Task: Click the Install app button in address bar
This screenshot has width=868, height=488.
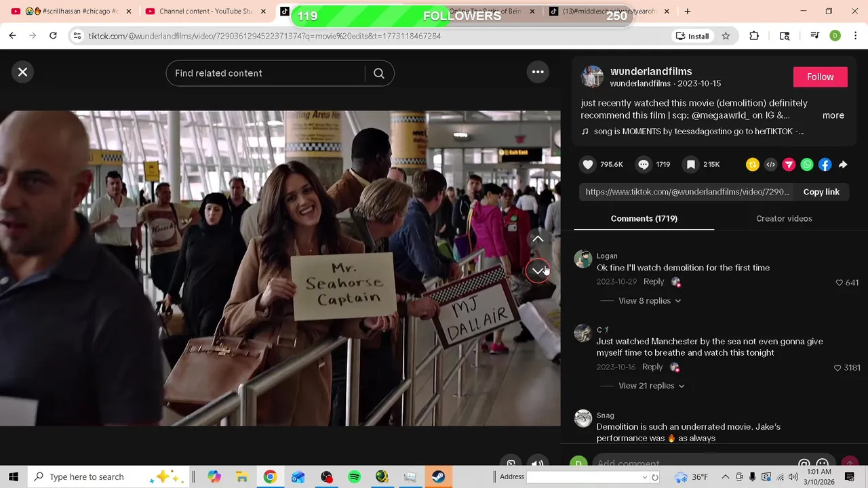Action: tap(692, 36)
